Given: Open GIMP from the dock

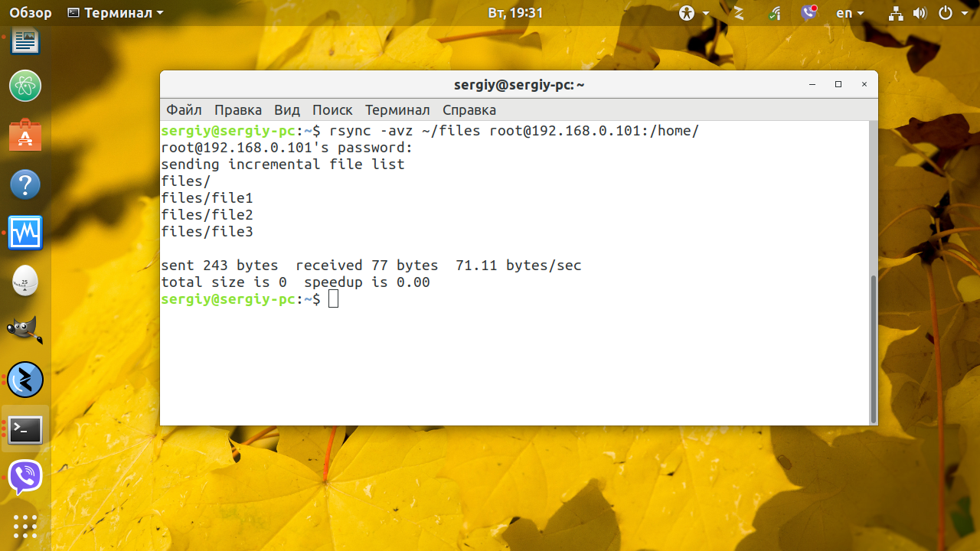Looking at the screenshot, I should tap(25, 331).
